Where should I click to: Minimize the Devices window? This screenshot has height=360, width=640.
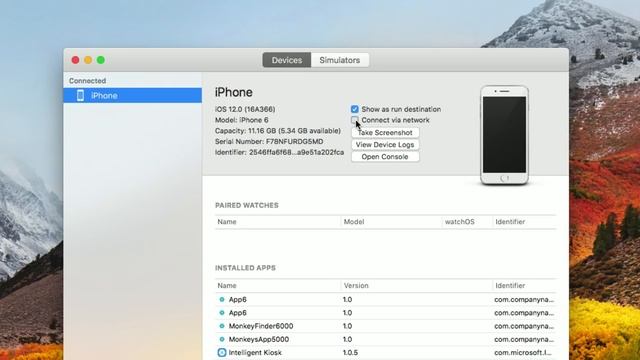88,60
